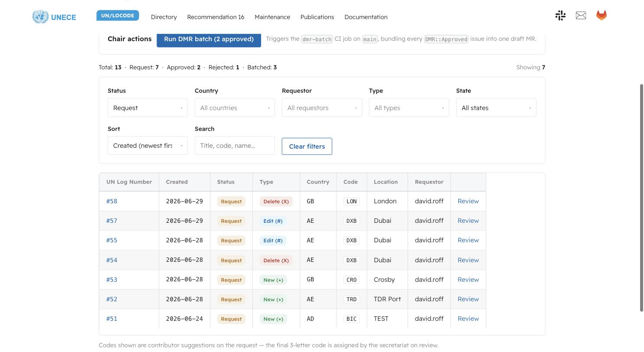Screen dimensions: 644x352
Task: Select the Requestor column header
Action: coord(429,182)
